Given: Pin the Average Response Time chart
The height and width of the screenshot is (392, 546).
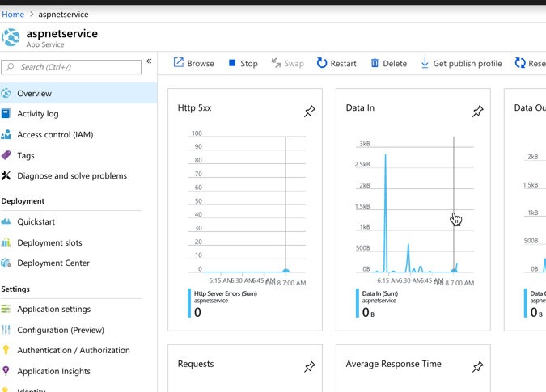Looking at the screenshot, I should pos(478,367).
